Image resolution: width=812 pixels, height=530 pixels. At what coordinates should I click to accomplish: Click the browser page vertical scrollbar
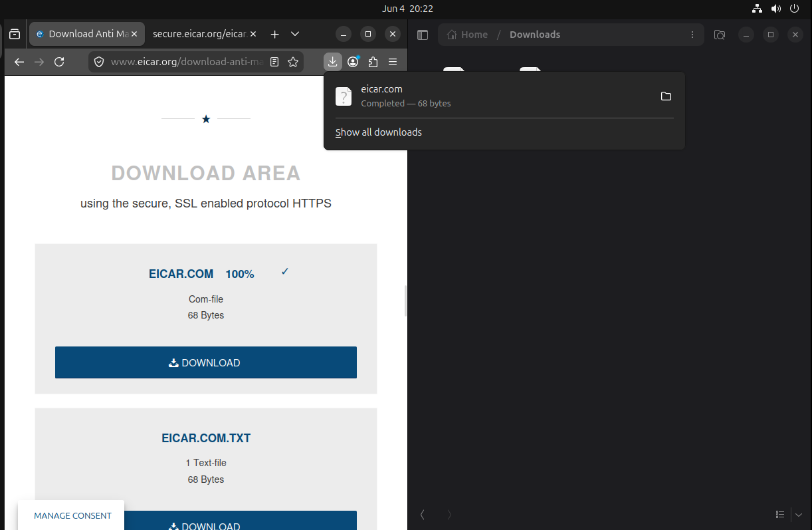tap(405, 301)
